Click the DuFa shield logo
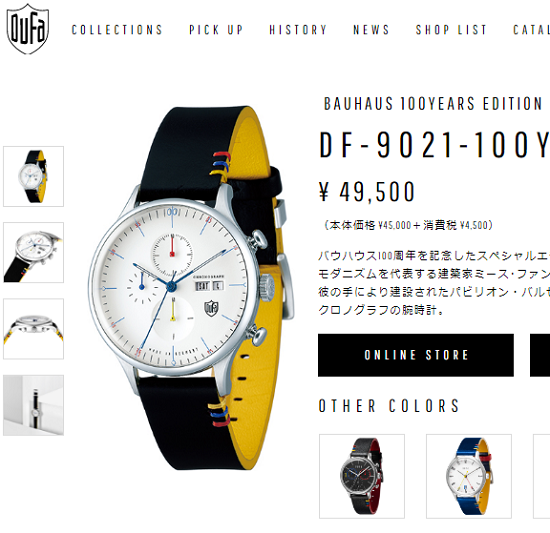The width and height of the screenshot is (550, 533). [28, 29]
